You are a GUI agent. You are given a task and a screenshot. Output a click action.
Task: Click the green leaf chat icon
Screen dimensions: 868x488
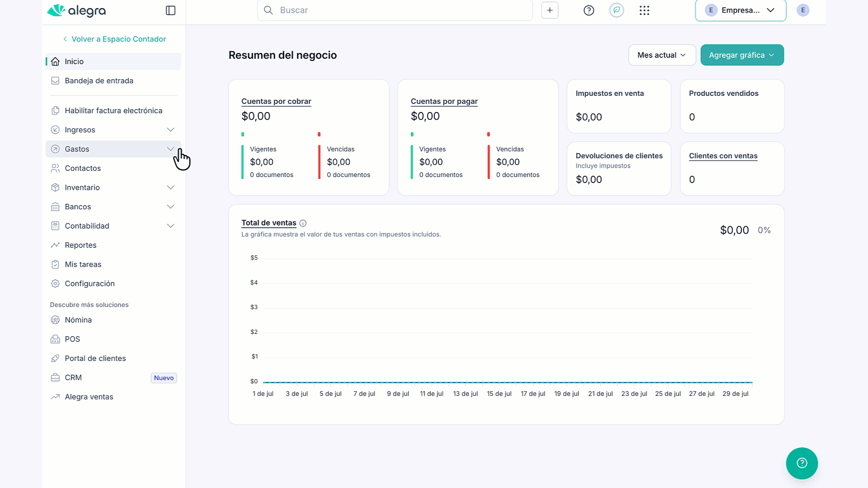617,10
